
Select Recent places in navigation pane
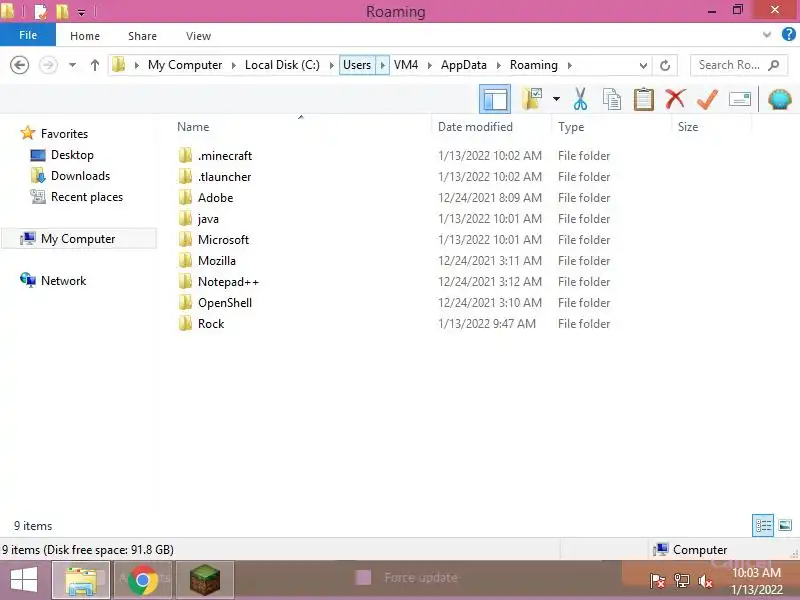coord(87,196)
